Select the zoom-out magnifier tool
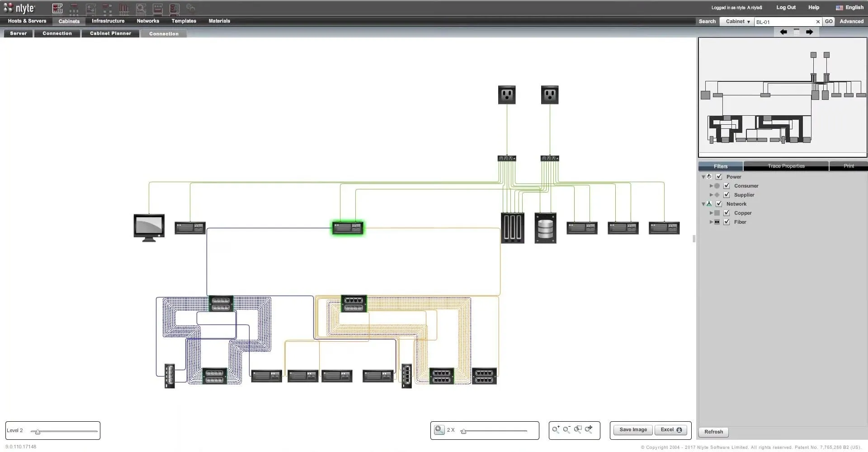868x452 pixels. (566, 429)
